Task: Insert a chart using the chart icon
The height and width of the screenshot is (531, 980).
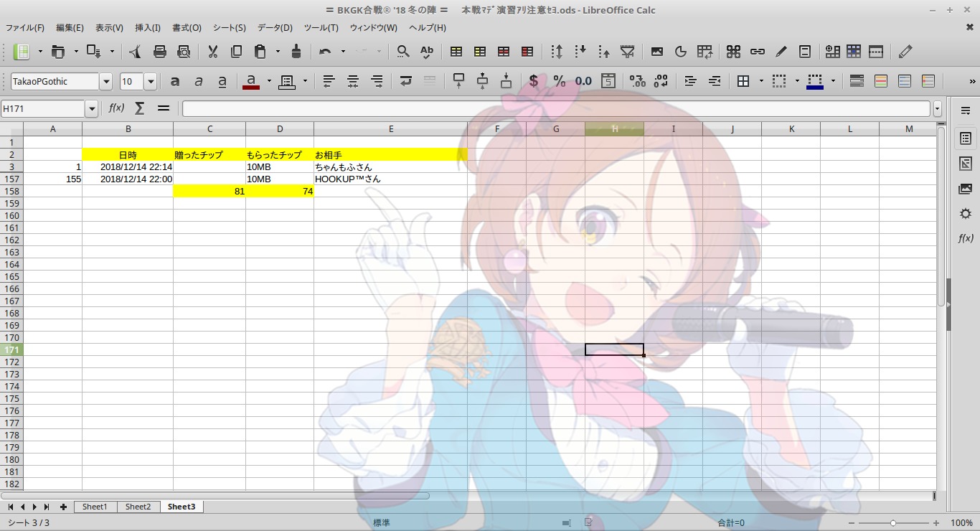Action: point(681,52)
